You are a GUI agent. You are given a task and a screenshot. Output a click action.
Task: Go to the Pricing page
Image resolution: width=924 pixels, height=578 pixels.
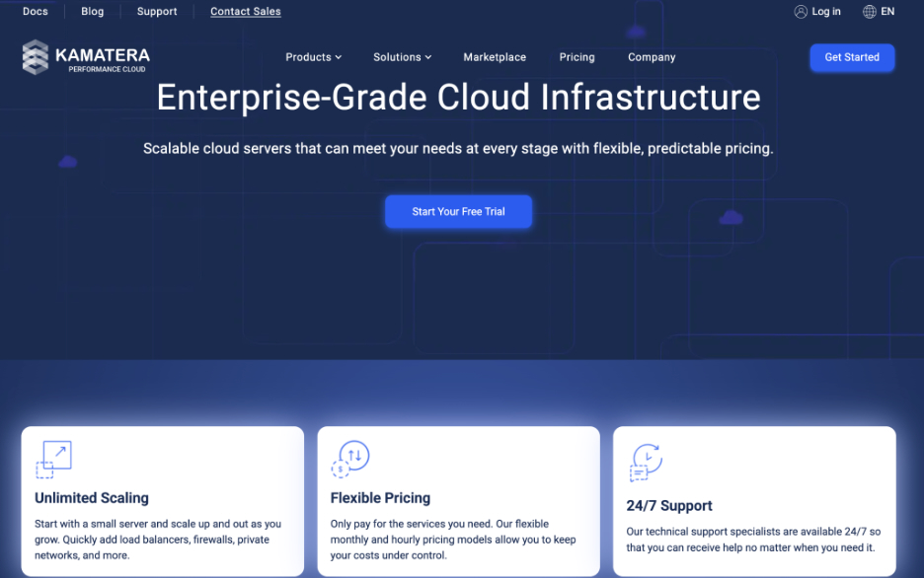[x=577, y=57]
